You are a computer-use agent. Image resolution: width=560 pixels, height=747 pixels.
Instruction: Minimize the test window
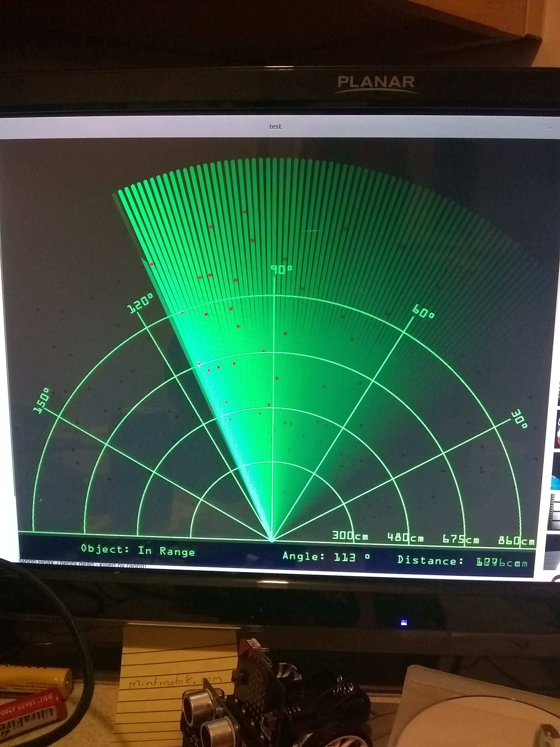(550, 128)
